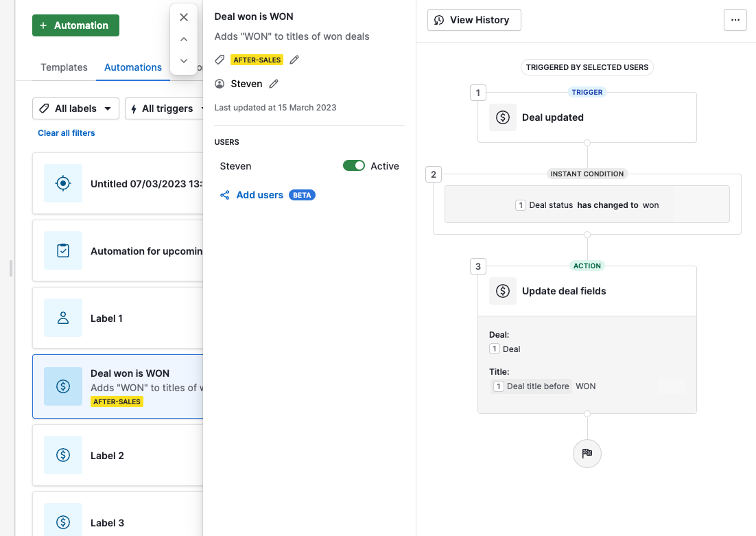This screenshot has height=536, width=756.
Task: Click the pencil icon beside AFTER-SALES label
Action: pyautogui.click(x=294, y=60)
